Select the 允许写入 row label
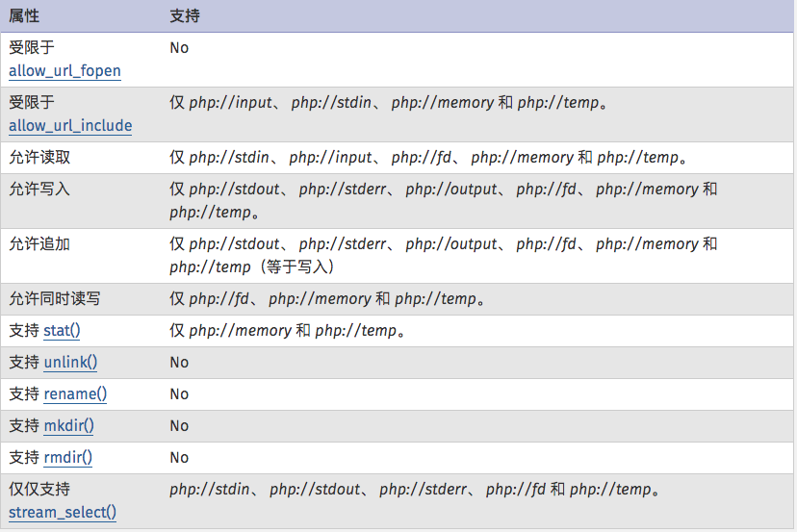Viewport: 797px width, 532px height. (x=39, y=190)
